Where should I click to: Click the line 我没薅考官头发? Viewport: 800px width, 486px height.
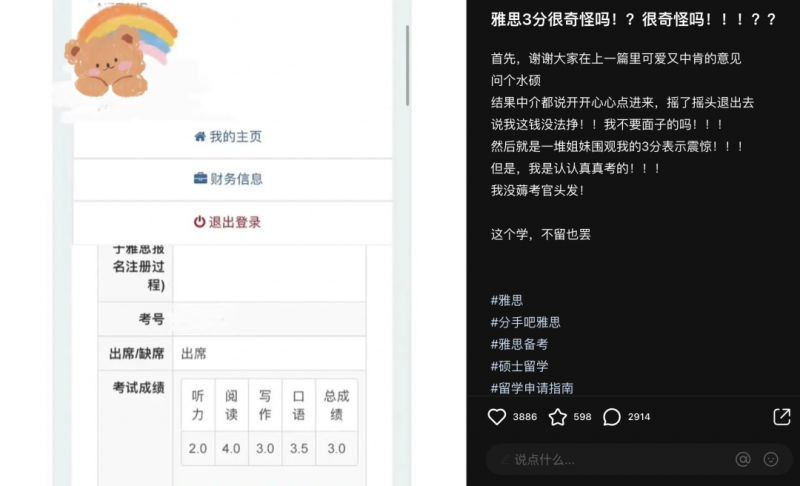[538, 190]
